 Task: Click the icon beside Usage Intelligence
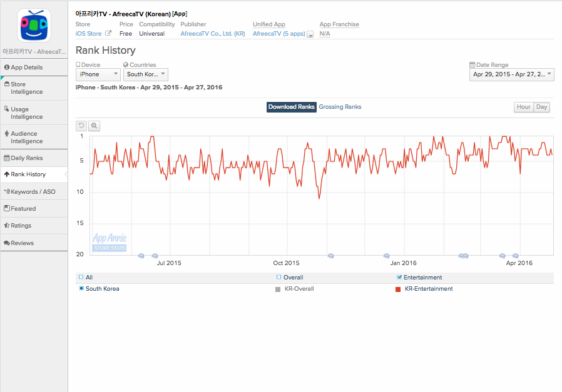coord(7,108)
